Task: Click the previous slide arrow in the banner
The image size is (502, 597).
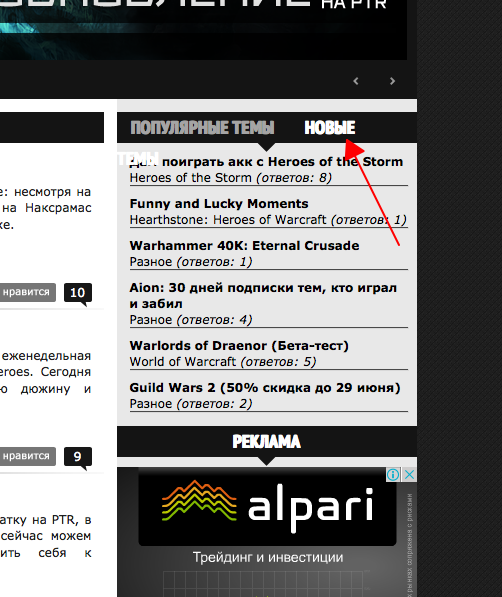Action: tap(356, 81)
